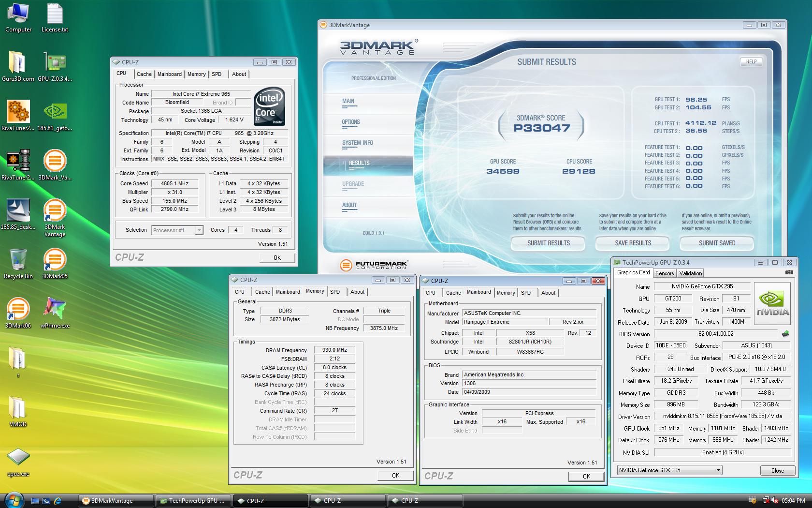
Task: Open the Processor #1 selection dropdown
Action: (x=177, y=230)
